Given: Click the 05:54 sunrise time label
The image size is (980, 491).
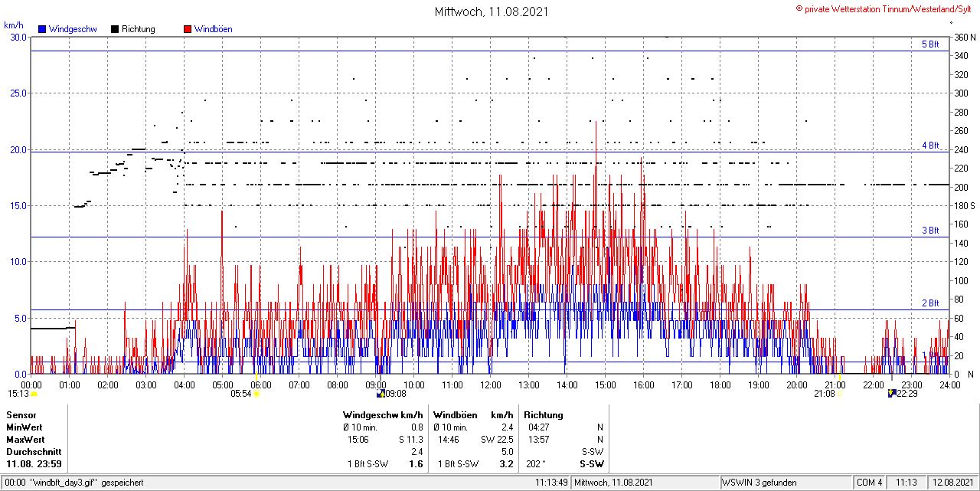Looking at the screenshot, I should click(241, 394).
